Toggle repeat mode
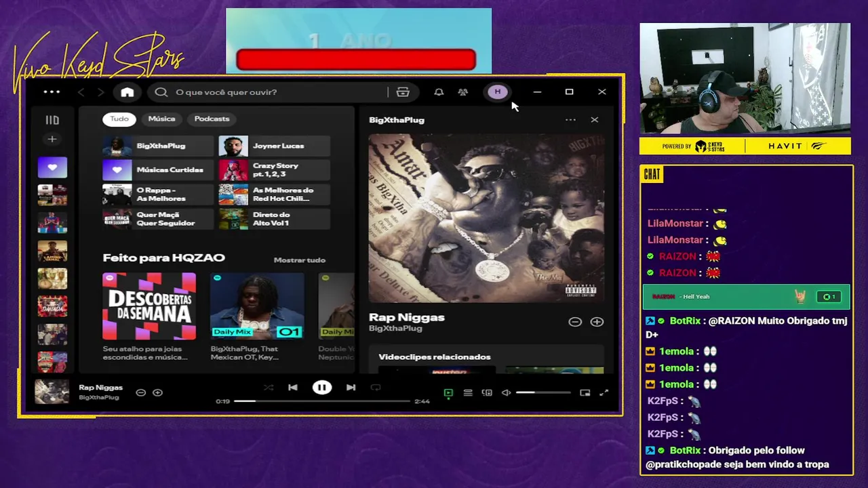Viewport: 868px width, 488px height. (x=376, y=388)
